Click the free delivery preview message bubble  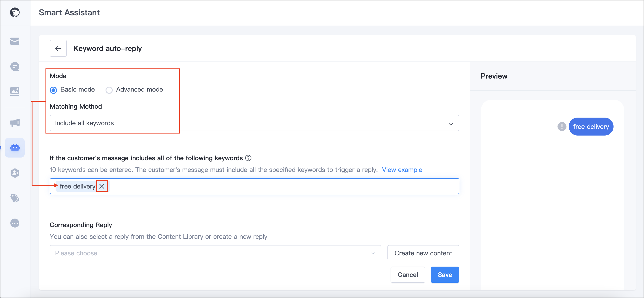(591, 127)
